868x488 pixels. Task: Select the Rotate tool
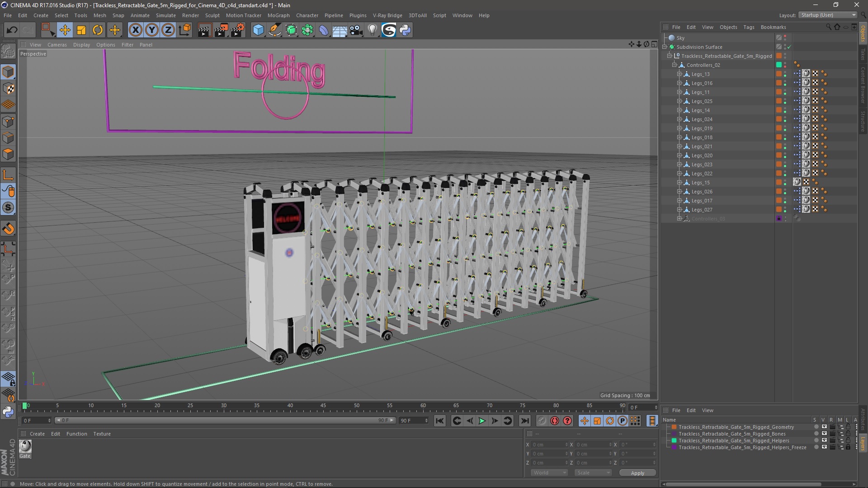(x=98, y=30)
